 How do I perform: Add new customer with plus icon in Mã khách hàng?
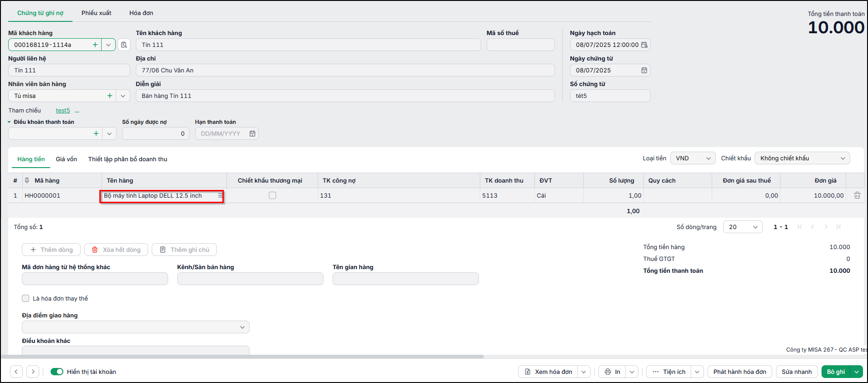point(95,45)
